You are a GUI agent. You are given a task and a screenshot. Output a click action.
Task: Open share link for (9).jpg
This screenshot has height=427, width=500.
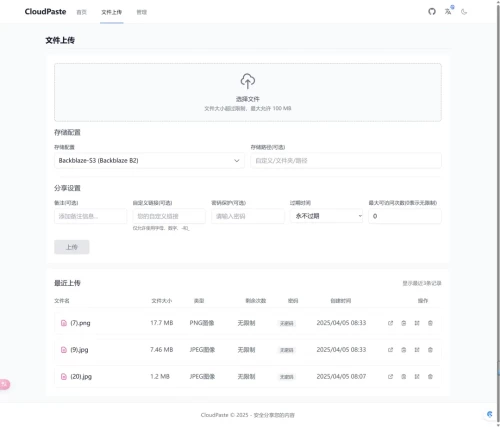390,350
